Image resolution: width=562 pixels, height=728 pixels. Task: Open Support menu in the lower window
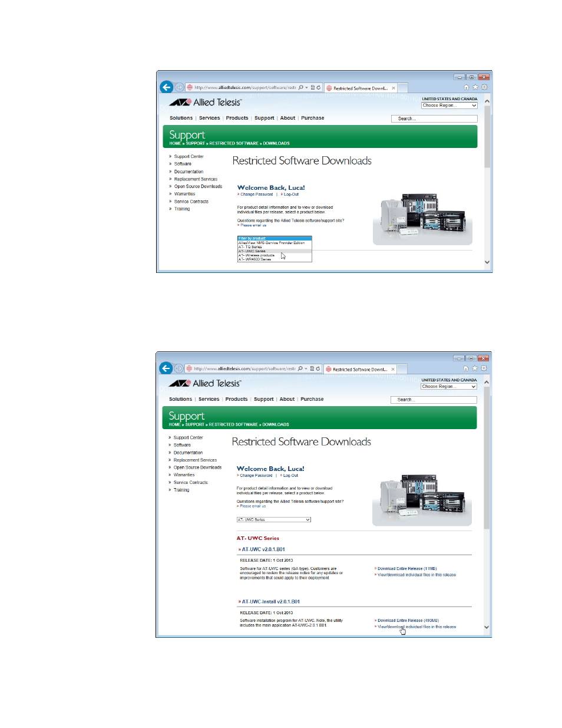pos(263,399)
